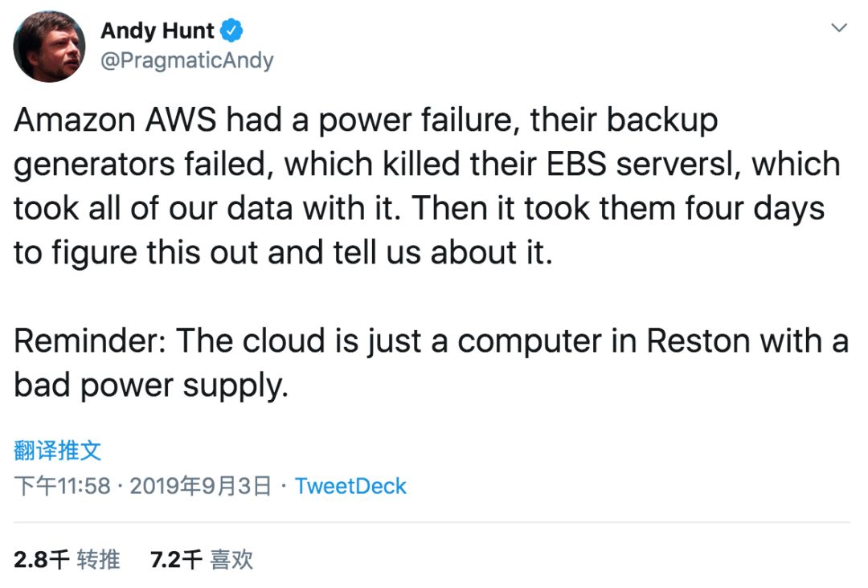Click 'took them four days' text

674,209
